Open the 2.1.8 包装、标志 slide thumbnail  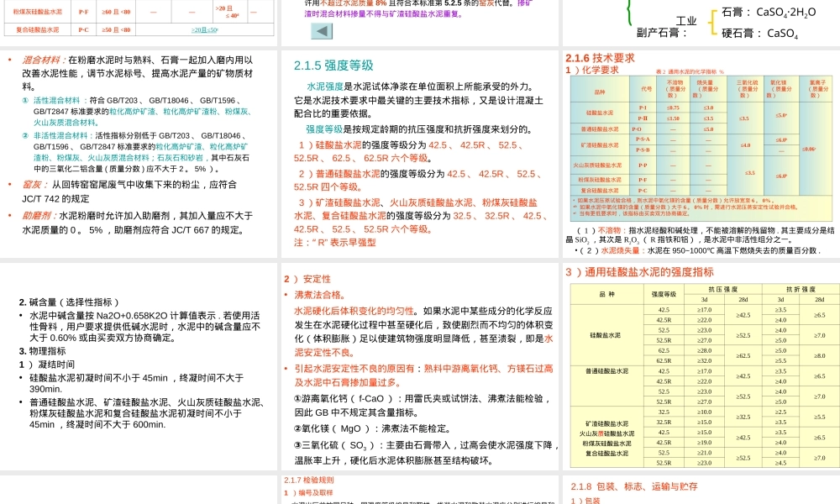[701, 490]
